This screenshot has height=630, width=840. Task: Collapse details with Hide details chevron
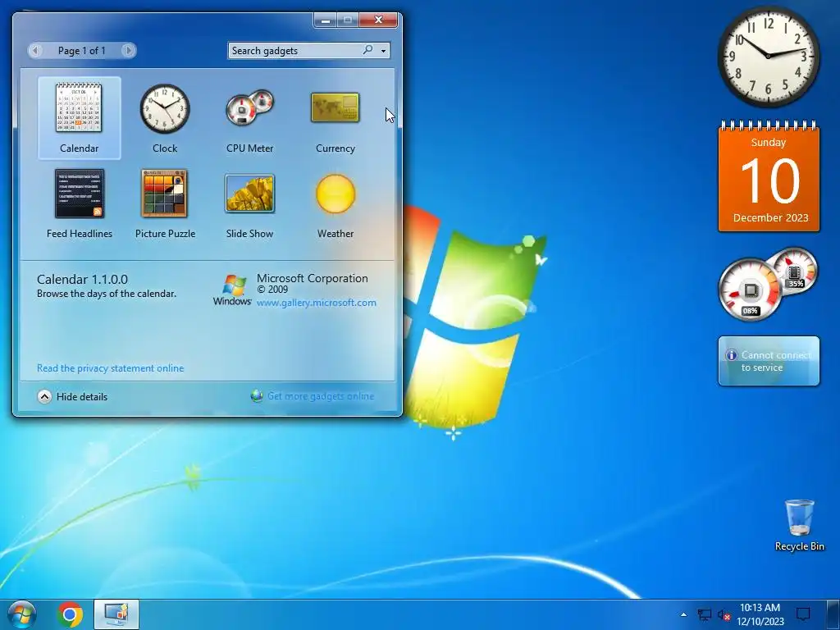click(44, 396)
